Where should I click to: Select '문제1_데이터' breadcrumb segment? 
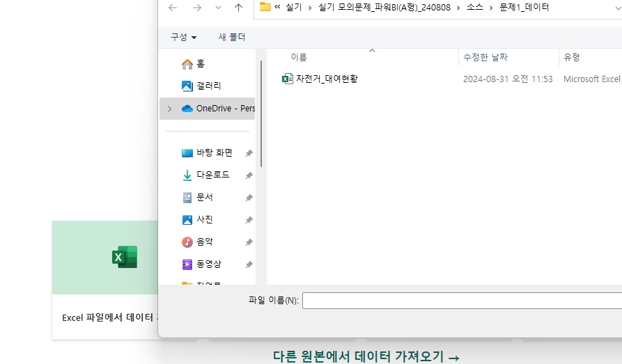click(x=524, y=7)
